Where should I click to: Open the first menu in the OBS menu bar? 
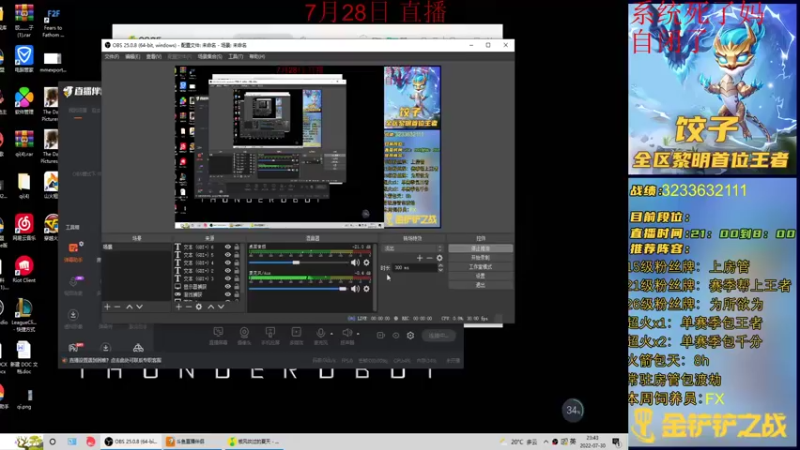[112, 57]
